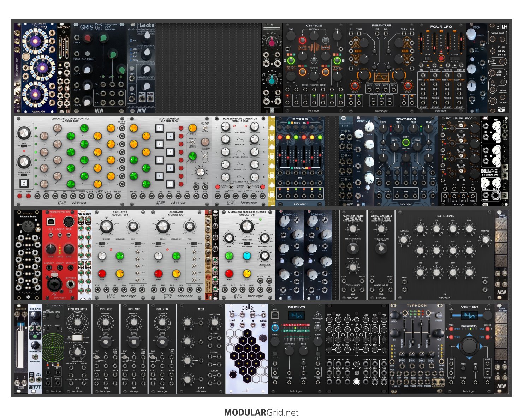523x420 pixels.
Task: Open the VICTOR module
Action: pos(470,348)
